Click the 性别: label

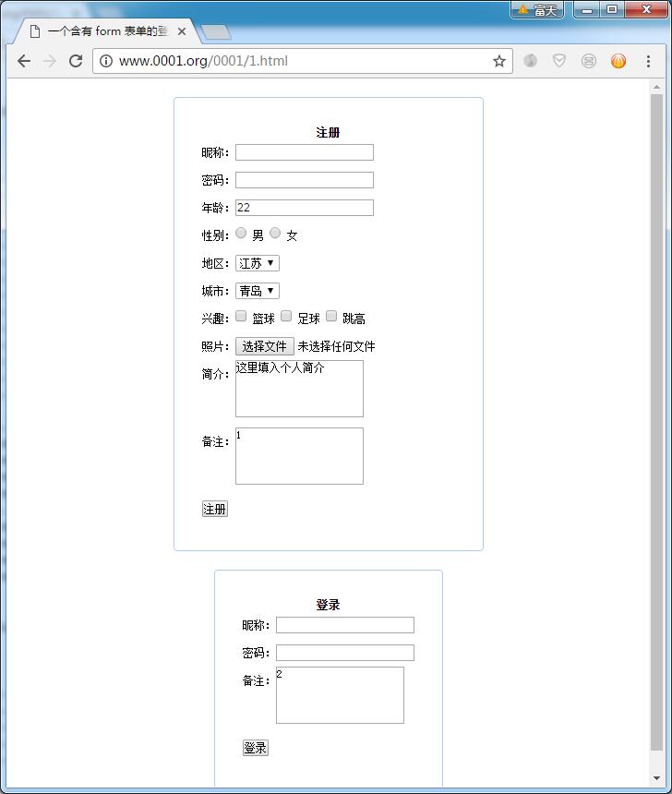215,235
